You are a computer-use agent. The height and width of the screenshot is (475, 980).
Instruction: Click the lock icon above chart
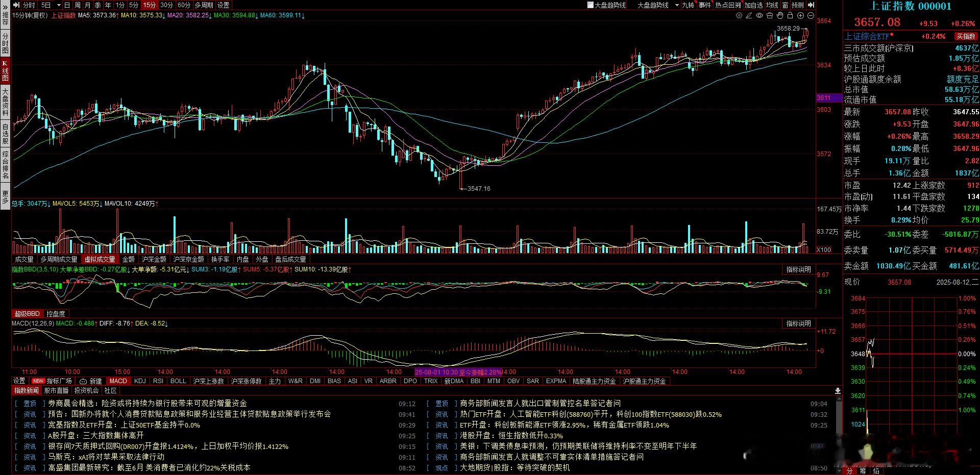tap(790, 15)
